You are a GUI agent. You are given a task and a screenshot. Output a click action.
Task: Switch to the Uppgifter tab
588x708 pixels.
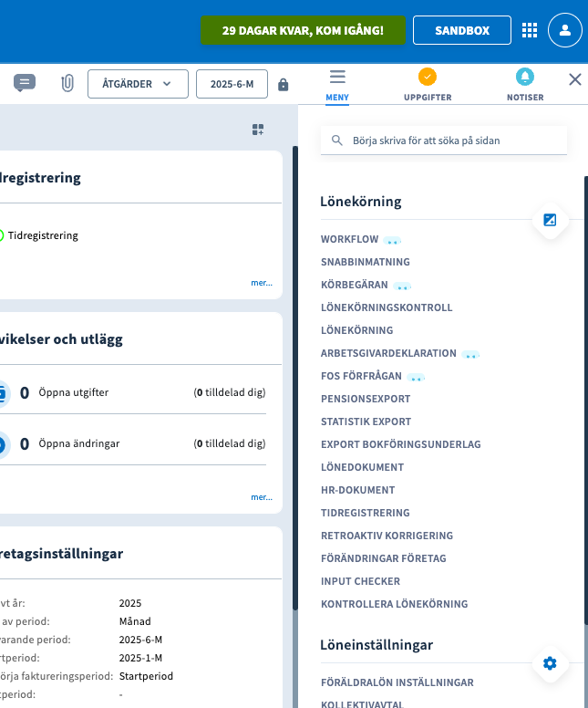427,85
